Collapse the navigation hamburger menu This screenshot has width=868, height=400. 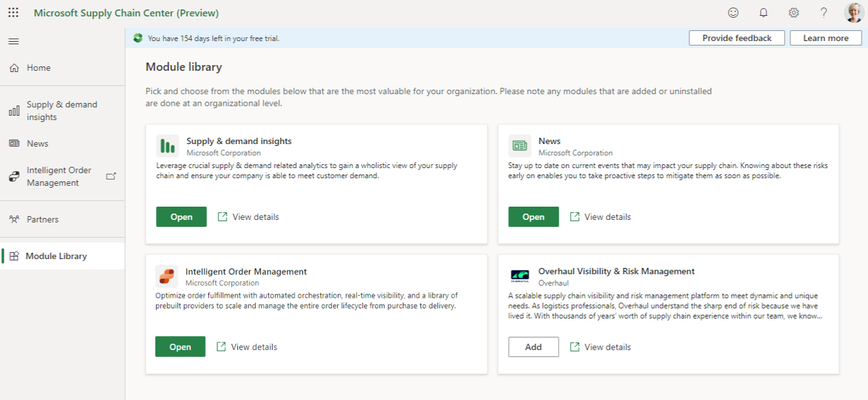tap(13, 41)
